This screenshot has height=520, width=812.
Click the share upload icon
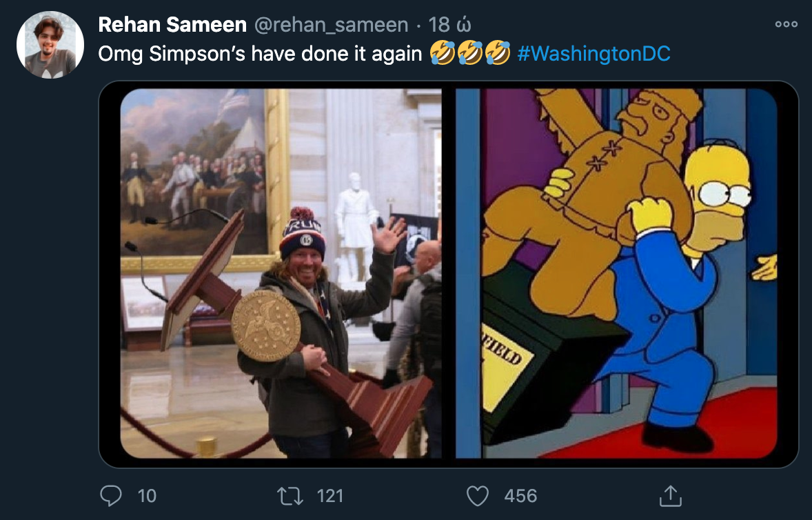669,495
